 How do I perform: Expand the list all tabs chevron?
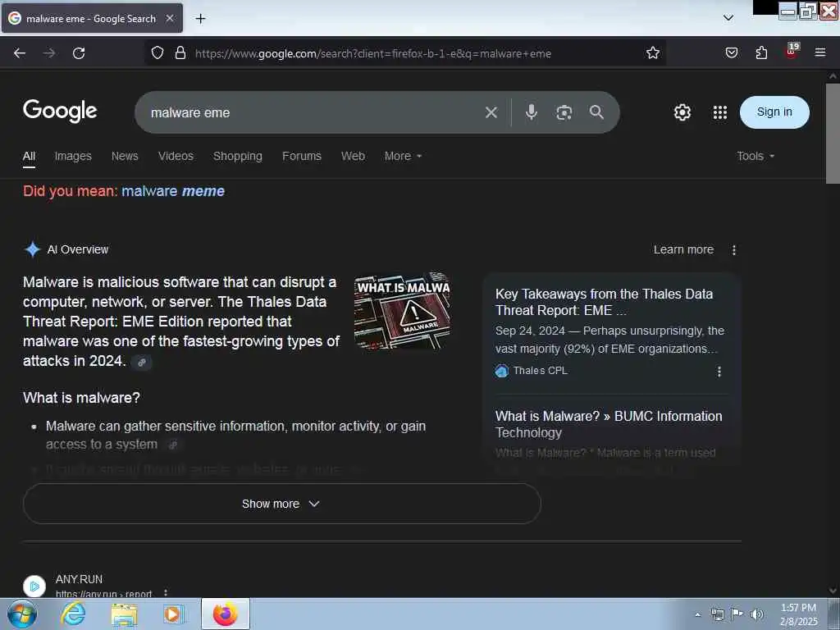728,18
